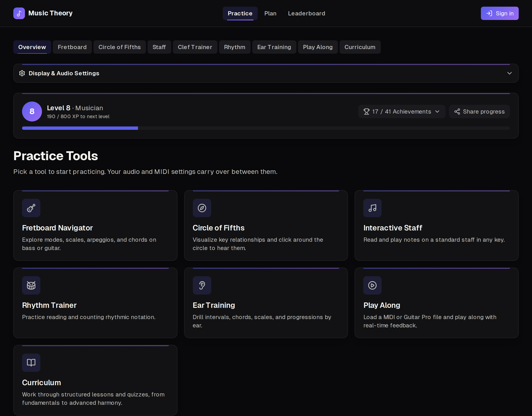Switch to the Play Along sub-tab
The height and width of the screenshot is (416, 532).
pos(318,47)
